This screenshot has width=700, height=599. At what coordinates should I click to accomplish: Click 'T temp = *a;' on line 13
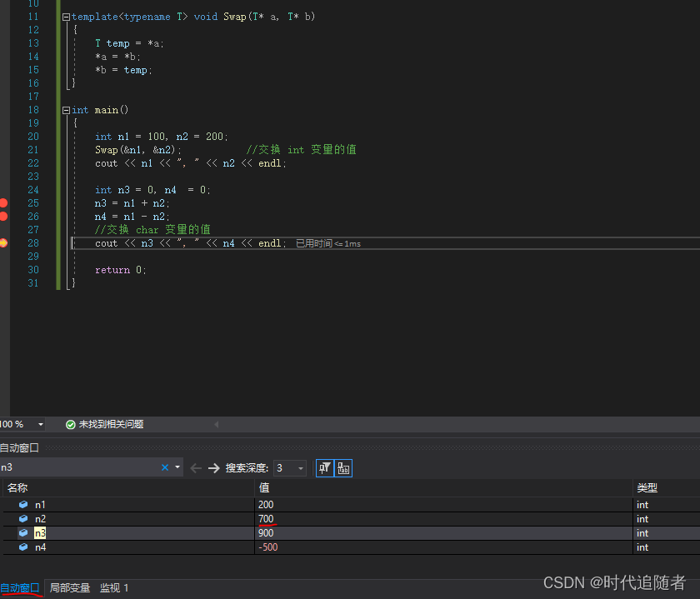[x=129, y=43]
